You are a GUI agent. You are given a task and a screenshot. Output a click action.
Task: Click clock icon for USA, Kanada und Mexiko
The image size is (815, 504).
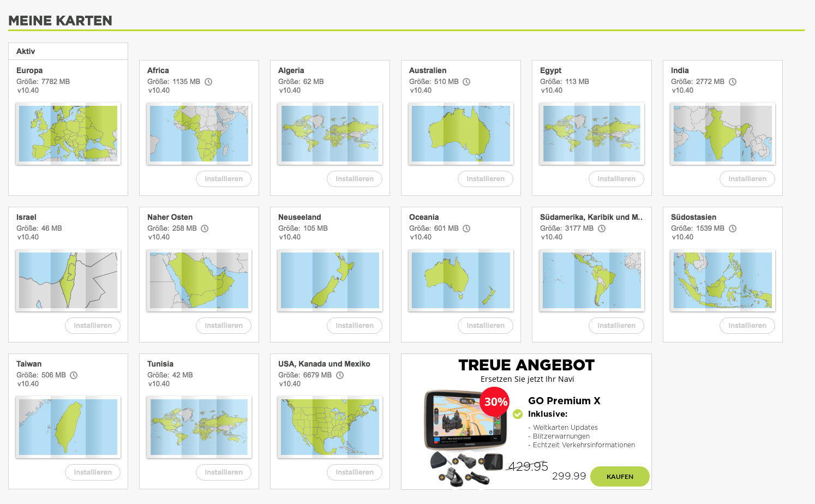tap(340, 375)
